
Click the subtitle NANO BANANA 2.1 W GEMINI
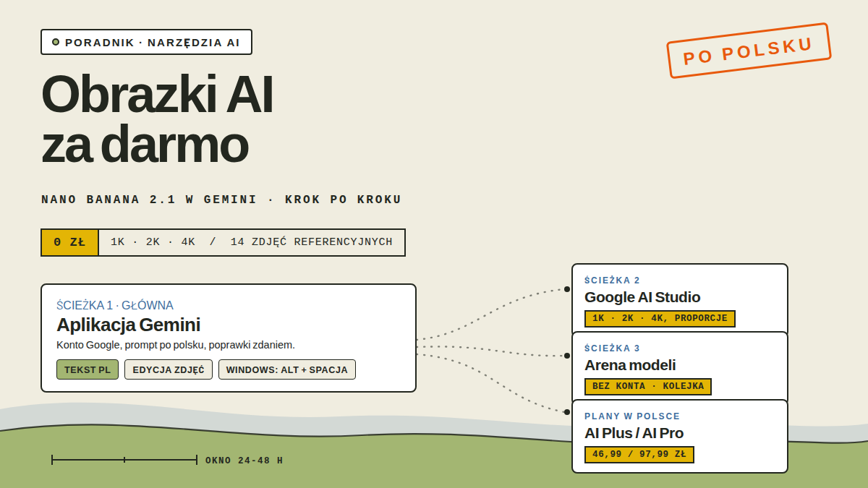(x=149, y=200)
